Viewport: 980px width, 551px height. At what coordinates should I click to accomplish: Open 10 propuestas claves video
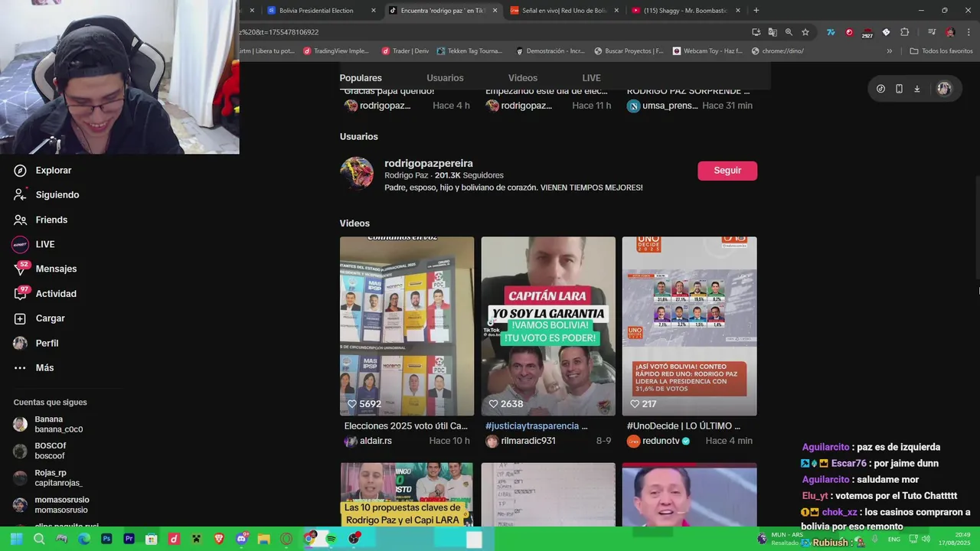(x=407, y=494)
